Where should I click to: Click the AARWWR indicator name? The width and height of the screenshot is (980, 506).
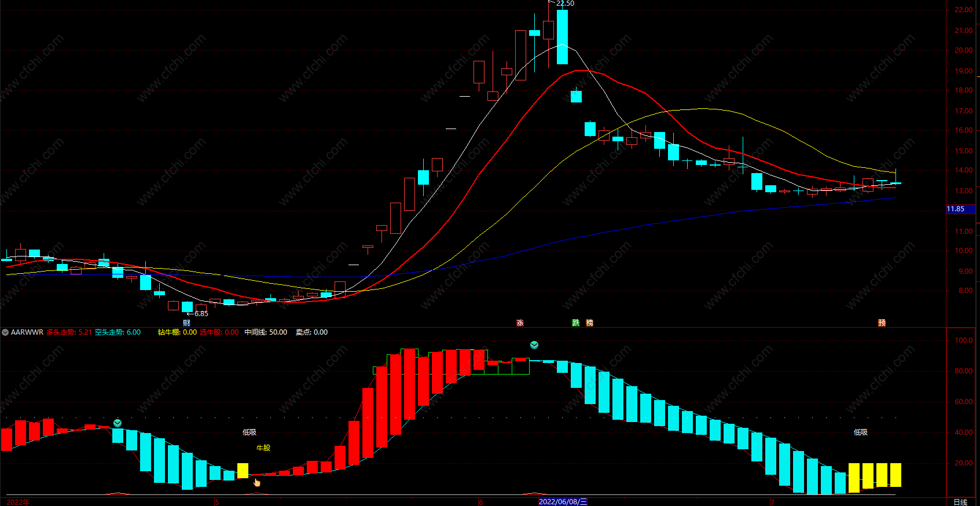(27, 332)
